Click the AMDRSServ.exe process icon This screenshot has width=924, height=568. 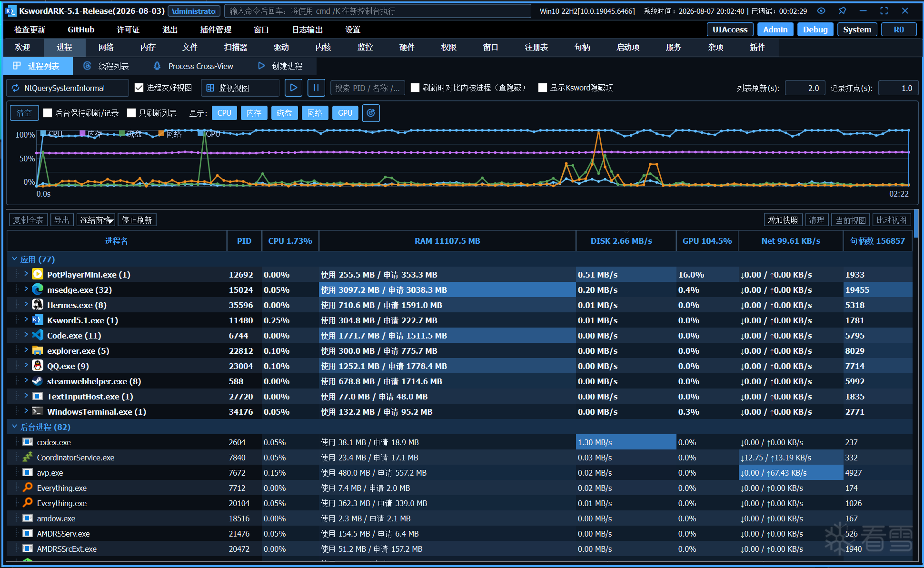(x=28, y=533)
